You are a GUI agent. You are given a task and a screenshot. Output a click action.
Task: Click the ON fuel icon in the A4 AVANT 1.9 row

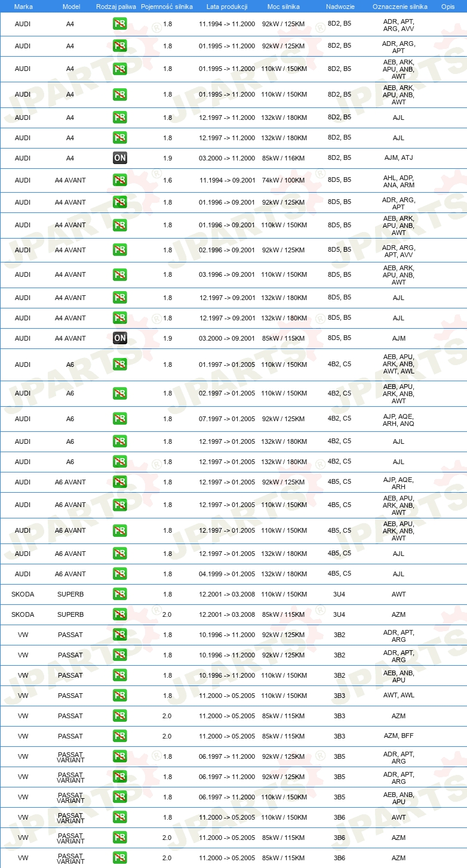pyautogui.click(x=120, y=338)
